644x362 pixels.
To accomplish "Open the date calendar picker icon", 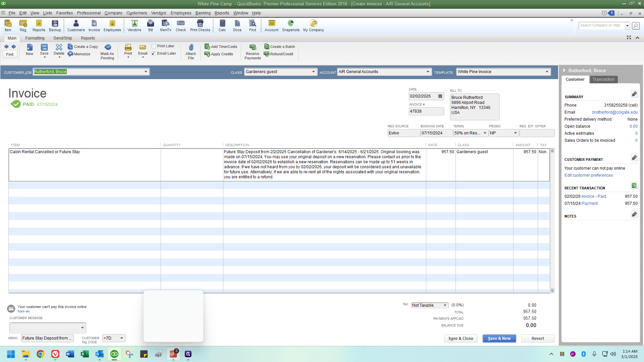I will coord(440,96).
